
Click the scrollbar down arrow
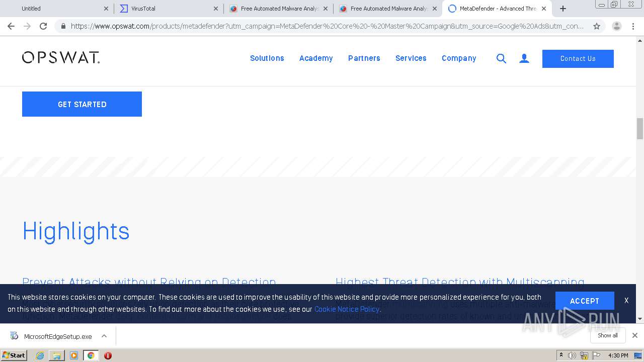[640, 319]
